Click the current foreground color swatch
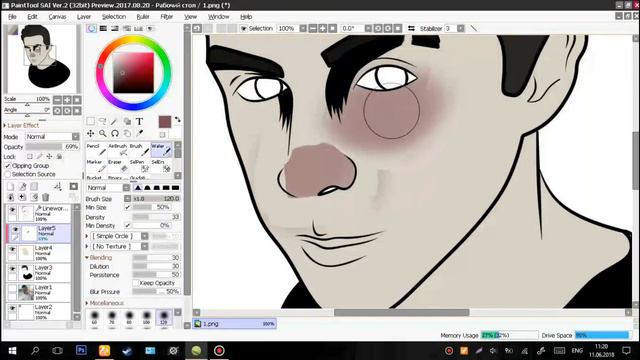This screenshot has height=360, width=640. coord(164,122)
